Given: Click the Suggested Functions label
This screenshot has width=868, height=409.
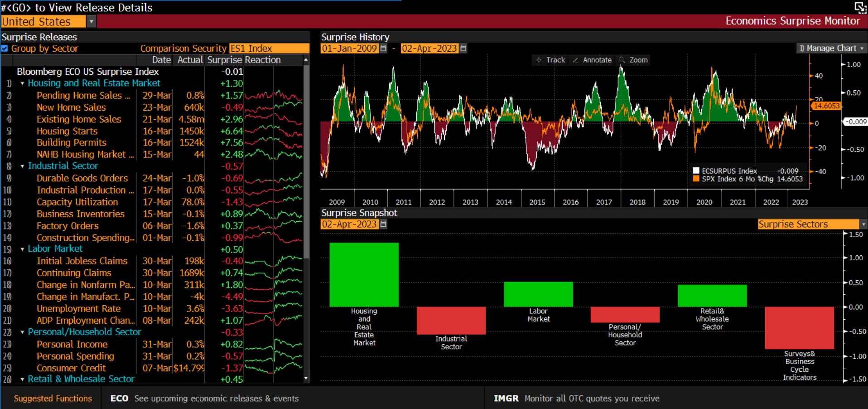Looking at the screenshot, I should click(53, 398).
